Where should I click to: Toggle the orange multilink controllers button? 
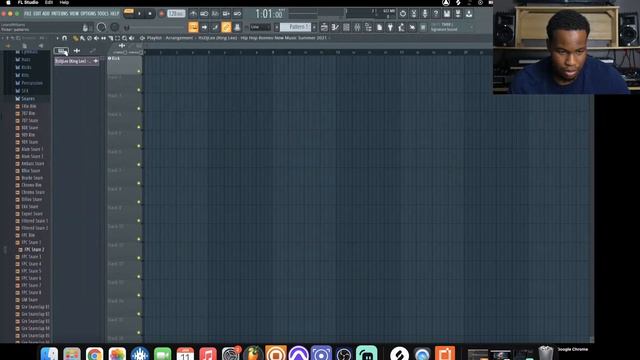click(x=226, y=27)
